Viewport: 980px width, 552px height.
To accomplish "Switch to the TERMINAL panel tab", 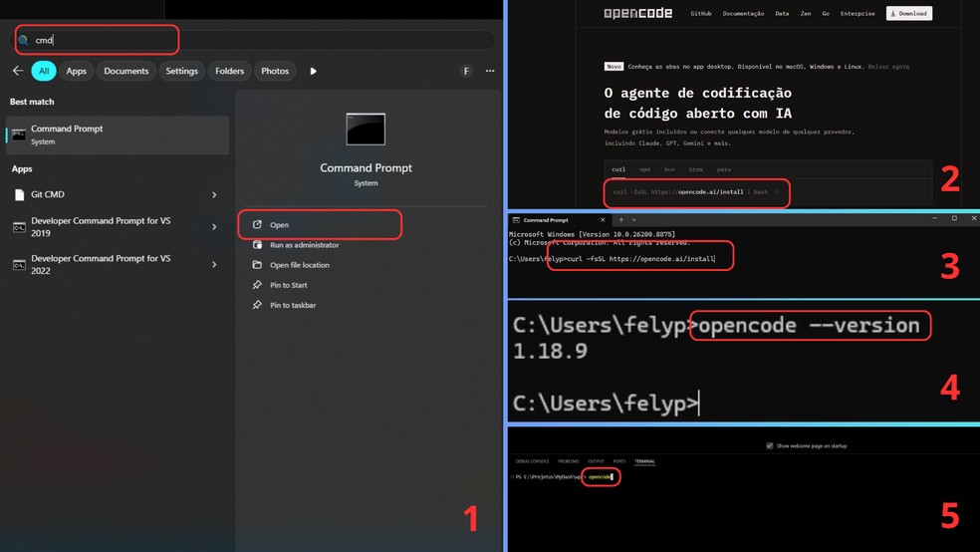I will (644, 461).
